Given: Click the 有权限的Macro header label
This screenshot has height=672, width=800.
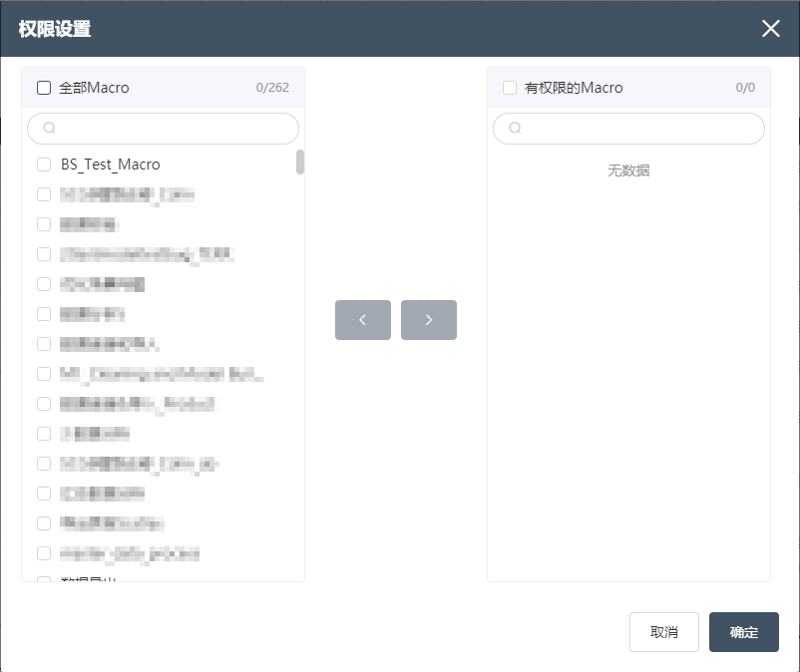Looking at the screenshot, I should click(574, 88).
